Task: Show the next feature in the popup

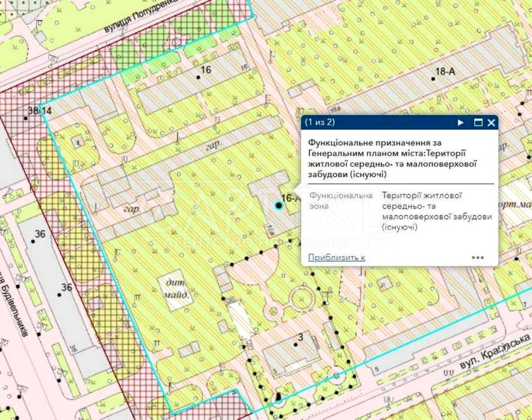Action: click(x=461, y=122)
